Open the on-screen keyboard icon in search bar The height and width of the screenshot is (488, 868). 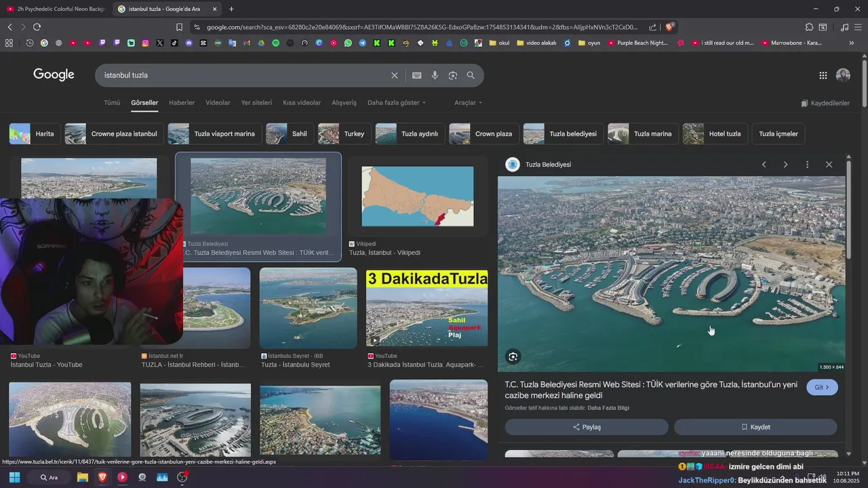coord(417,75)
